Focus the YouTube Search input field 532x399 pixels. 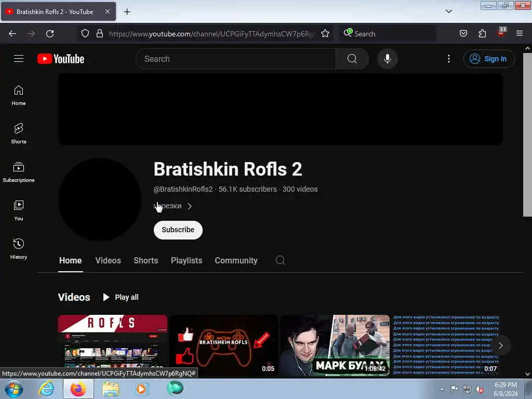236,59
